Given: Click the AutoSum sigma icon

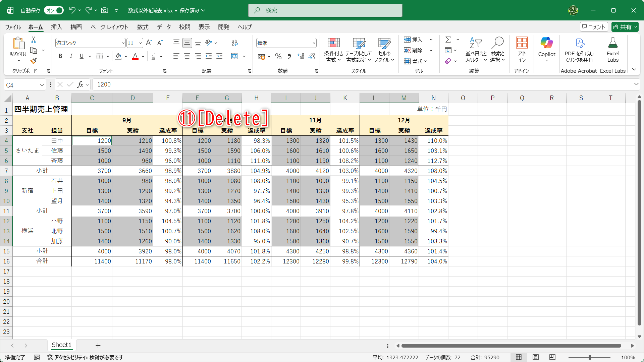Looking at the screenshot, I should pyautogui.click(x=448, y=40).
